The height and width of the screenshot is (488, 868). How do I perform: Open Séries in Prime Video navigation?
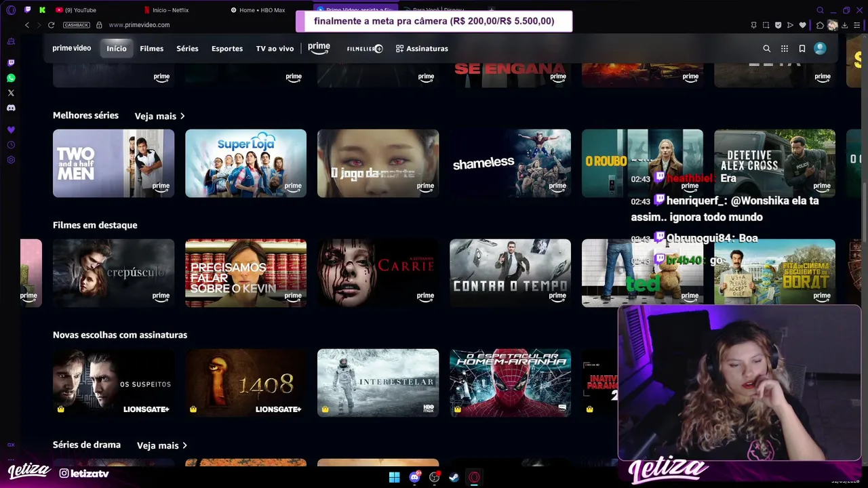(x=187, y=49)
